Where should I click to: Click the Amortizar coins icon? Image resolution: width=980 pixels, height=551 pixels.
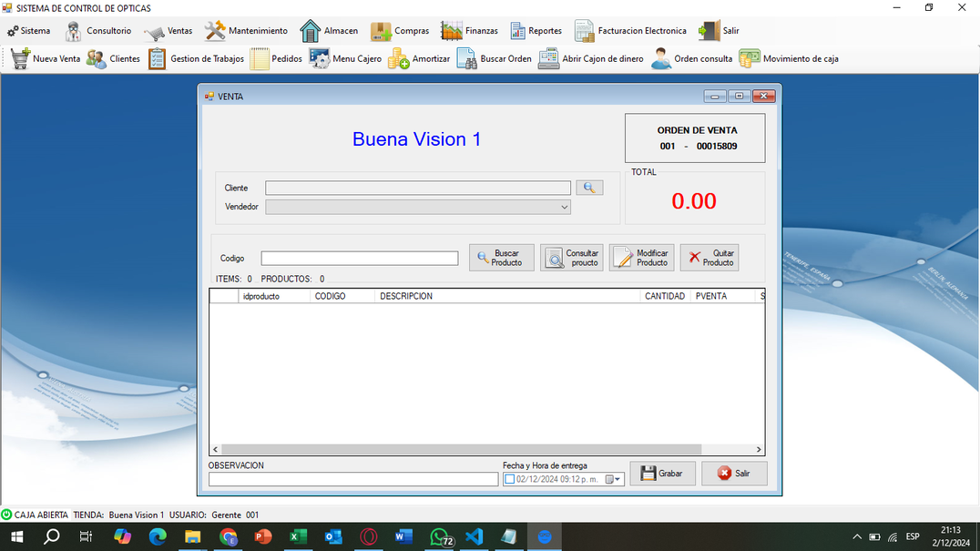point(398,58)
